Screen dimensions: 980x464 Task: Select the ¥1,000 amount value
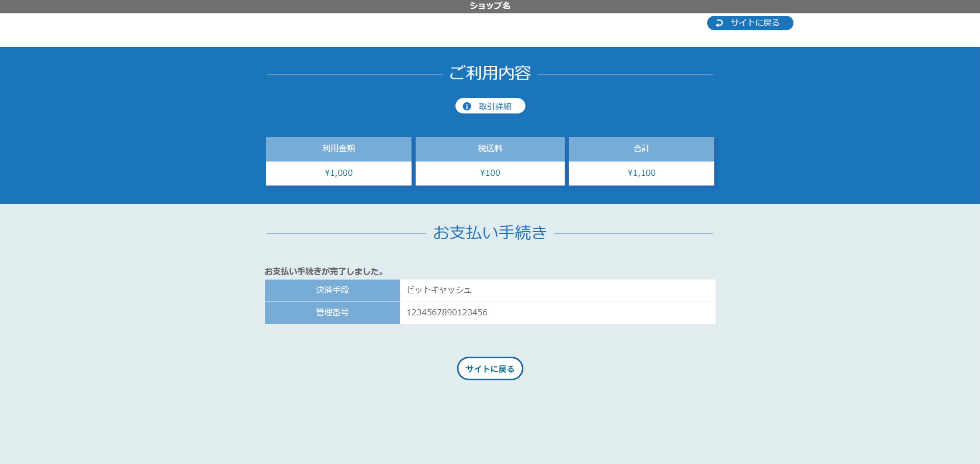pos(339,173)
